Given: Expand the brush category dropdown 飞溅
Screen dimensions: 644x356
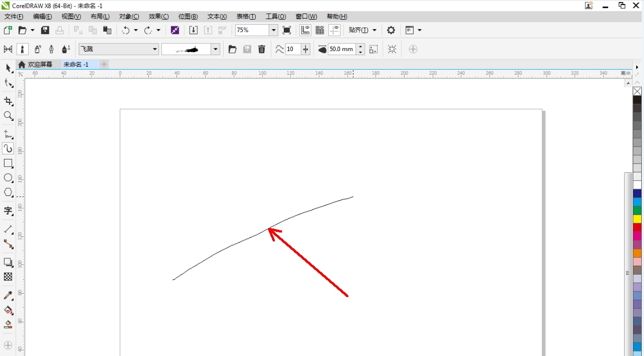Looking at the screenshot, I should (x=155, y=49).
